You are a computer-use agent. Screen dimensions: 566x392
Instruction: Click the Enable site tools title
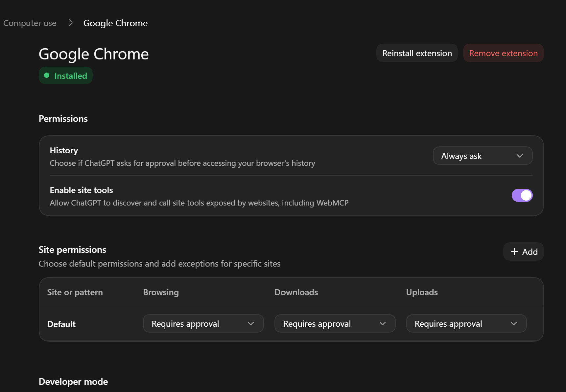(x=82, y=190)
